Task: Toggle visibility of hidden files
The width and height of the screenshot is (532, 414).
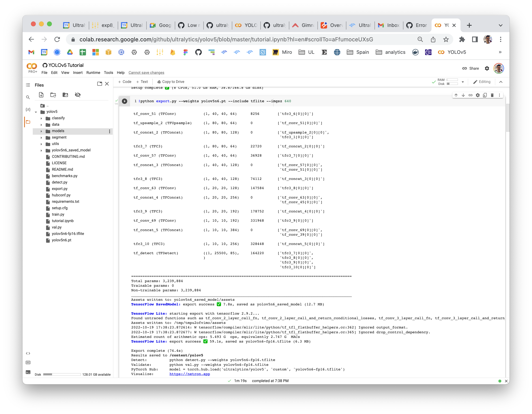Action: click(x=78, y=95)
